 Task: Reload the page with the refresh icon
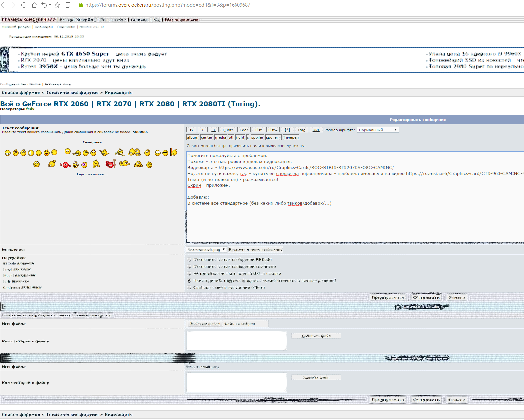[24, 5]
